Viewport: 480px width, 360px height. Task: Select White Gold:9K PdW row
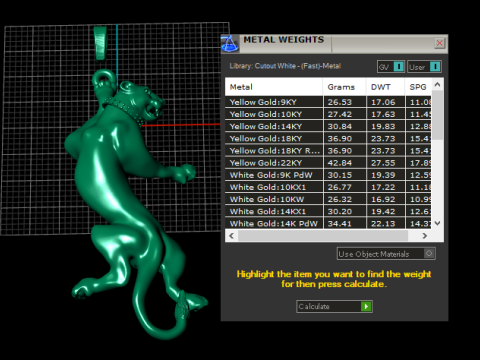(328, 175)
